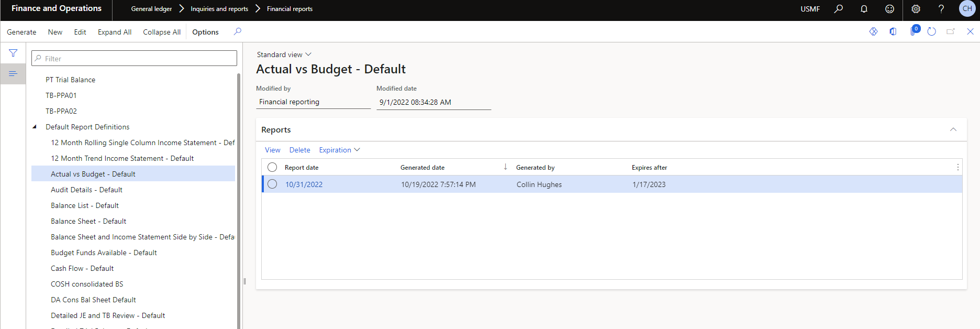Screen dimensions: 980x329
Task: Toggle select-all circle in Reports grid header
Action: pos(272,167)
